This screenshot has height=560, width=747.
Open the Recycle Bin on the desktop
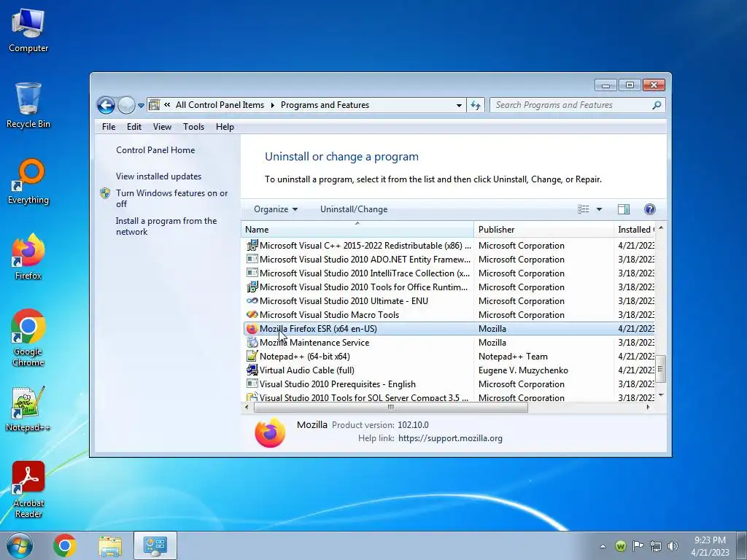tap(28, 106)
